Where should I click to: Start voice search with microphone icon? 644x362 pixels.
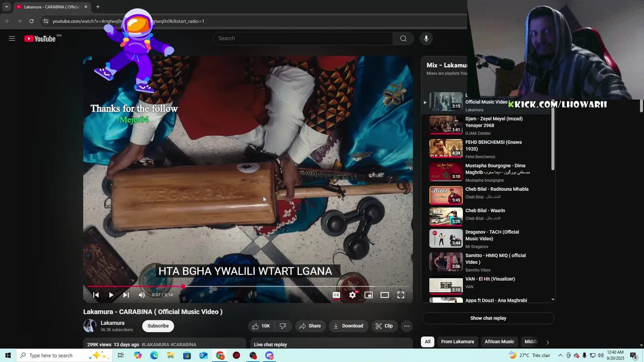426,39
